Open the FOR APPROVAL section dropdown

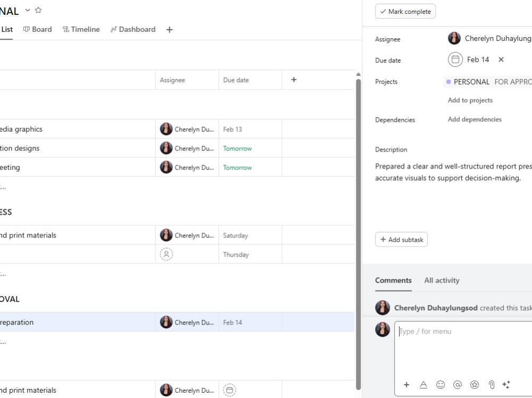click(x=513, y=82)
